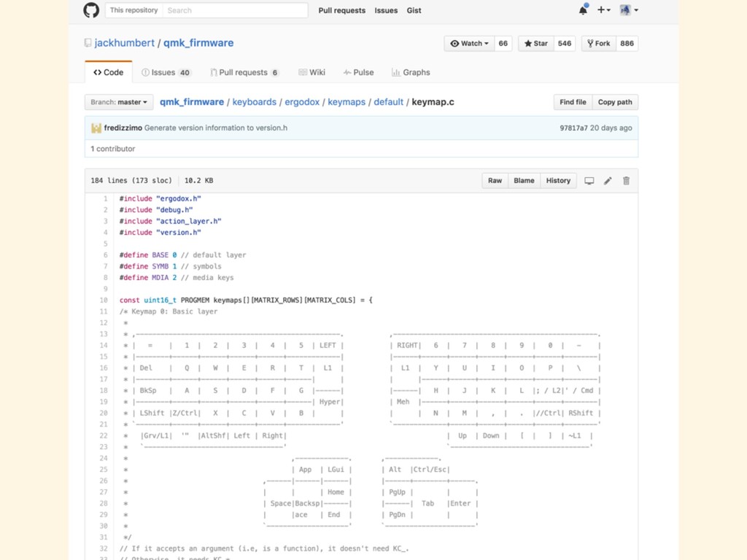Click the '10.2 KB' file size text
747x560 pixels.
pyautogui.click(x=198, y=181)
